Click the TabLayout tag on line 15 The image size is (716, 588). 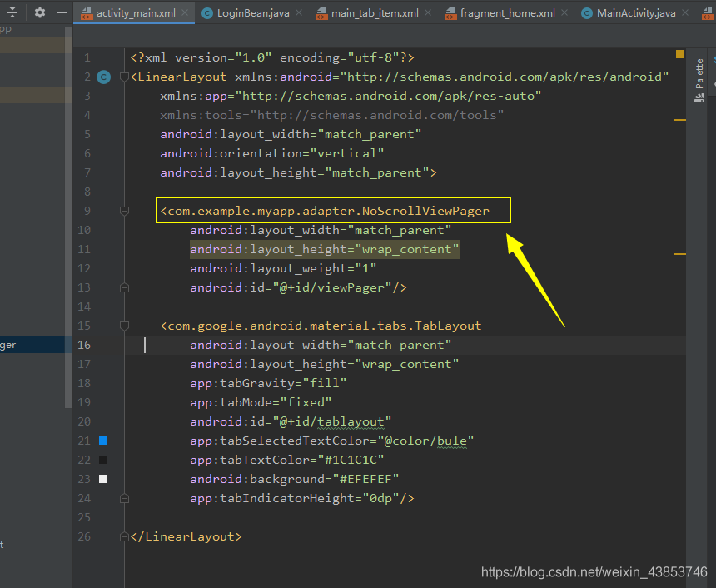(321, 326)
